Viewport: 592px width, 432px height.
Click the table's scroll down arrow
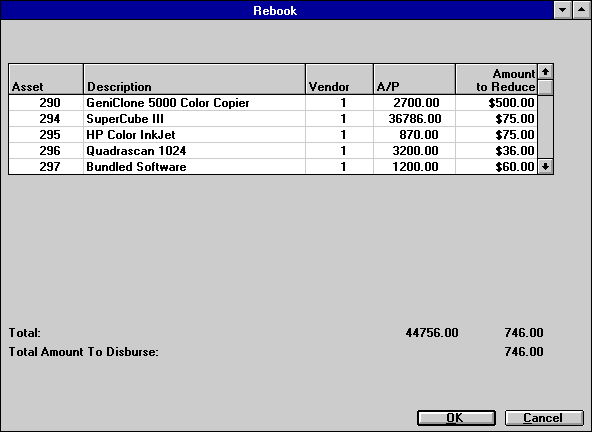point(545,166)
